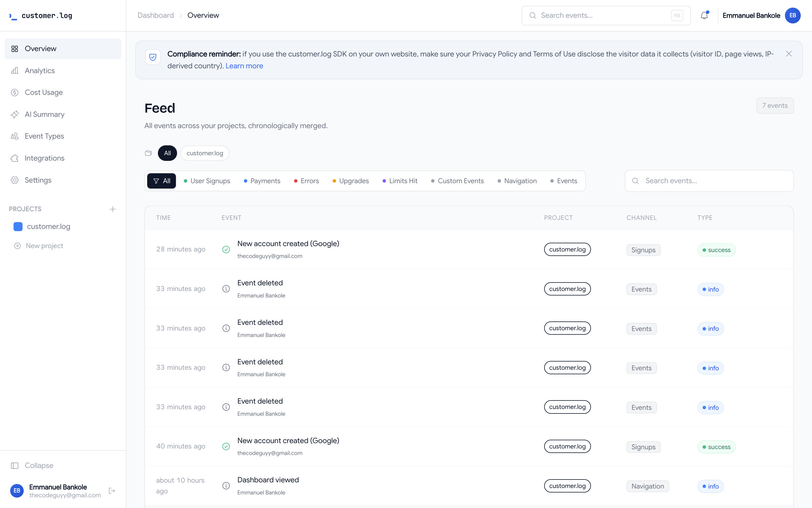This screenshot has height=508, width=812.
Task: Click customer.log project tag on 28 minutes row
Action: tap(567, 249)
